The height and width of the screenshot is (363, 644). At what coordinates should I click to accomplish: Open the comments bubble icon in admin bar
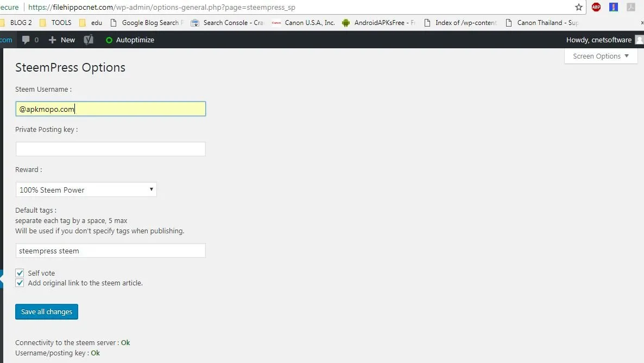point(26,40)
